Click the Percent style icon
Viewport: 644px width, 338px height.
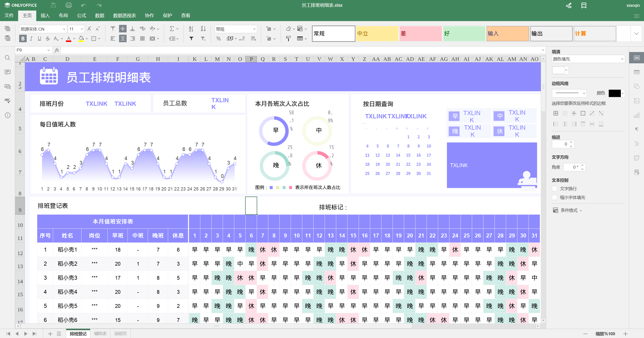tap(218, 39)
